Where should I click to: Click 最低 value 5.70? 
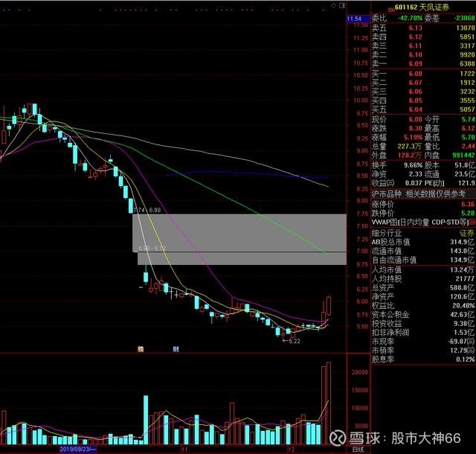tap(468, 138)
